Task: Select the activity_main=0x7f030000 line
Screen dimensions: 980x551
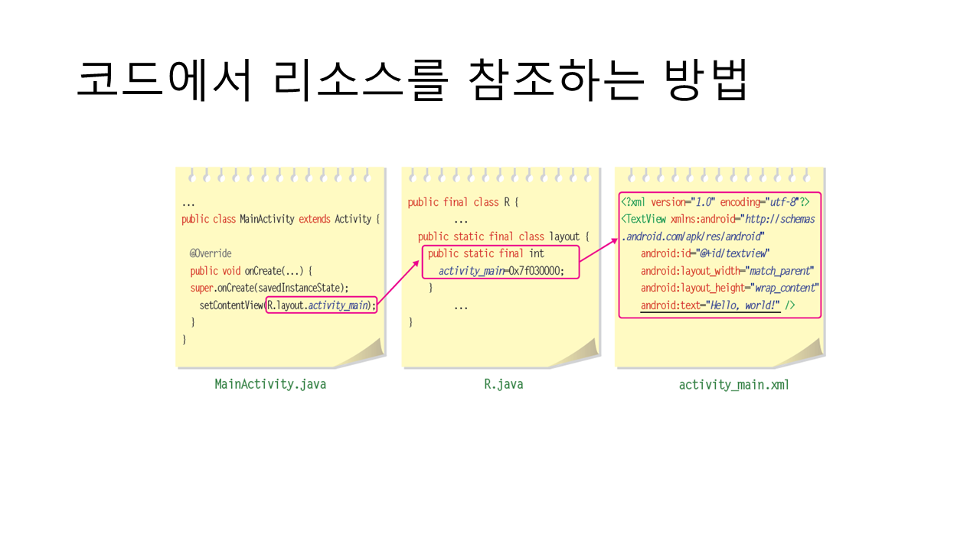Action: pos(501,271)
